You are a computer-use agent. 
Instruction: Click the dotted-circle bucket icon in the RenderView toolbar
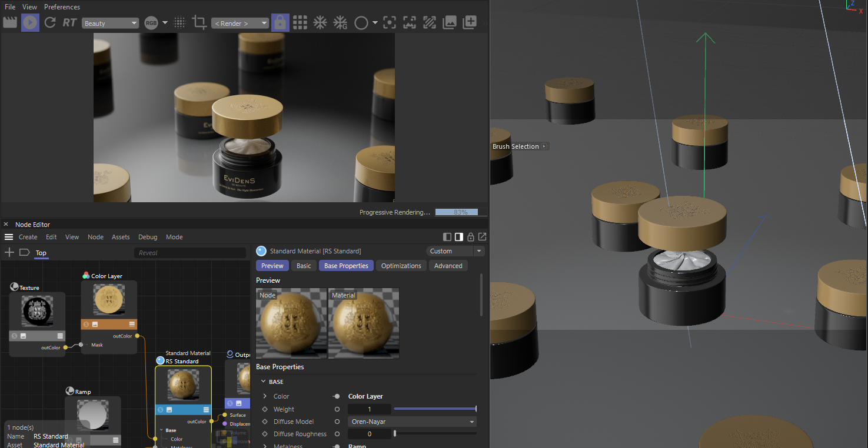(x=180, y=22)
